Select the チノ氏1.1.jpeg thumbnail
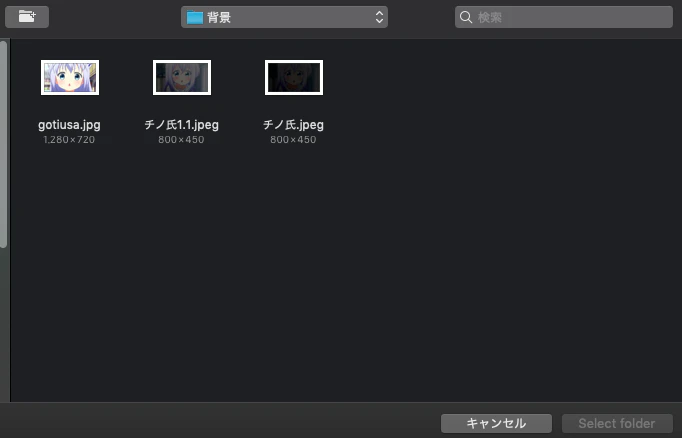The image size is (682, 438). [182, 77]
